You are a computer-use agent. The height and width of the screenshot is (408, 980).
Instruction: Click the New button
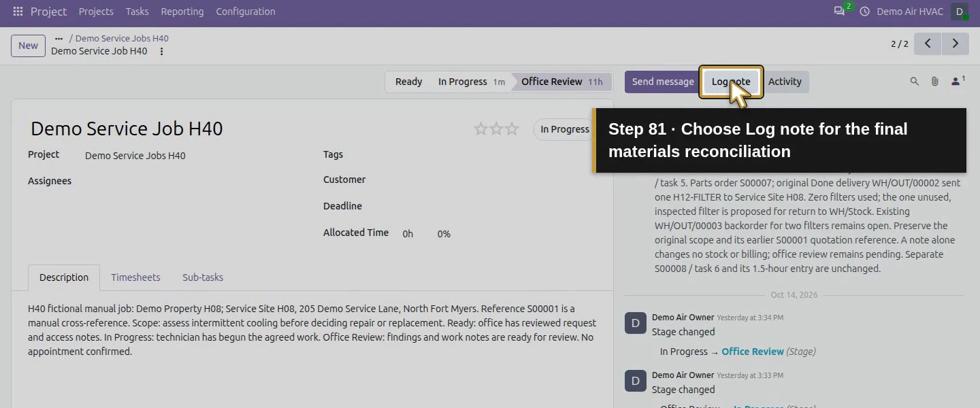(28, 46)
